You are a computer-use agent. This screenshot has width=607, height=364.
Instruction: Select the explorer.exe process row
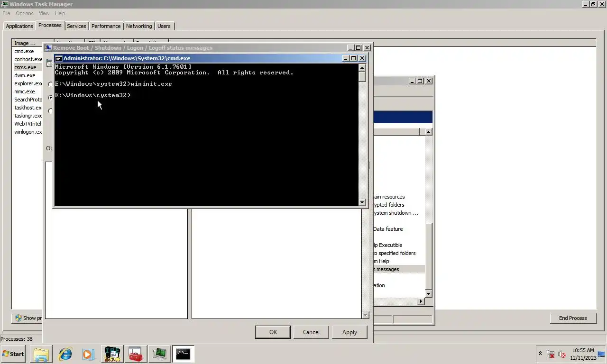coord(28,83)
